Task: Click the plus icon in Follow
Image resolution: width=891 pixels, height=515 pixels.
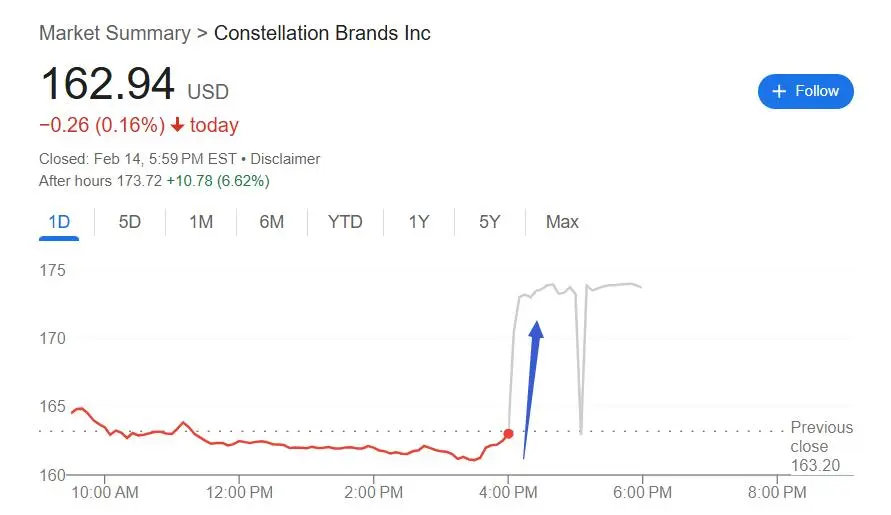Action: (x=779, y=91)
